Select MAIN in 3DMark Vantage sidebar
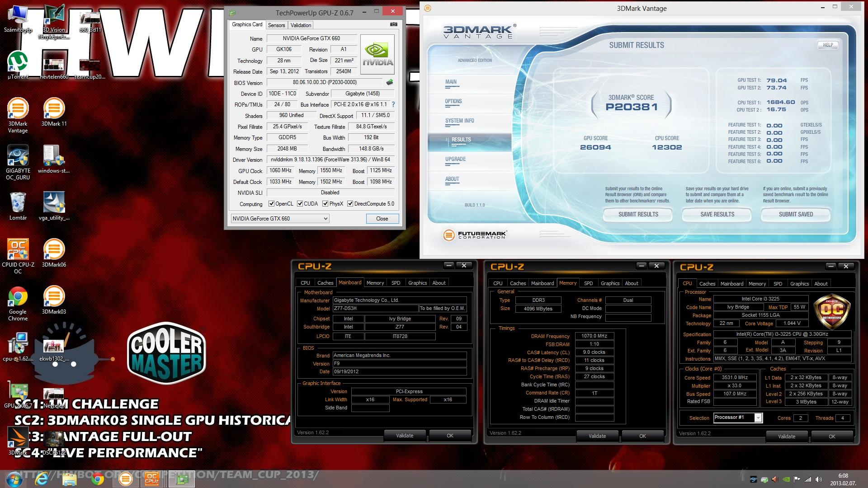868x488 pixels. coord(451,82)
